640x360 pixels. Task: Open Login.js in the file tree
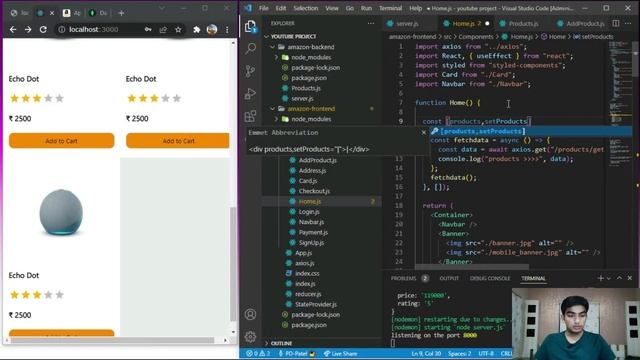pyautogui.click(x=309, y=211)
